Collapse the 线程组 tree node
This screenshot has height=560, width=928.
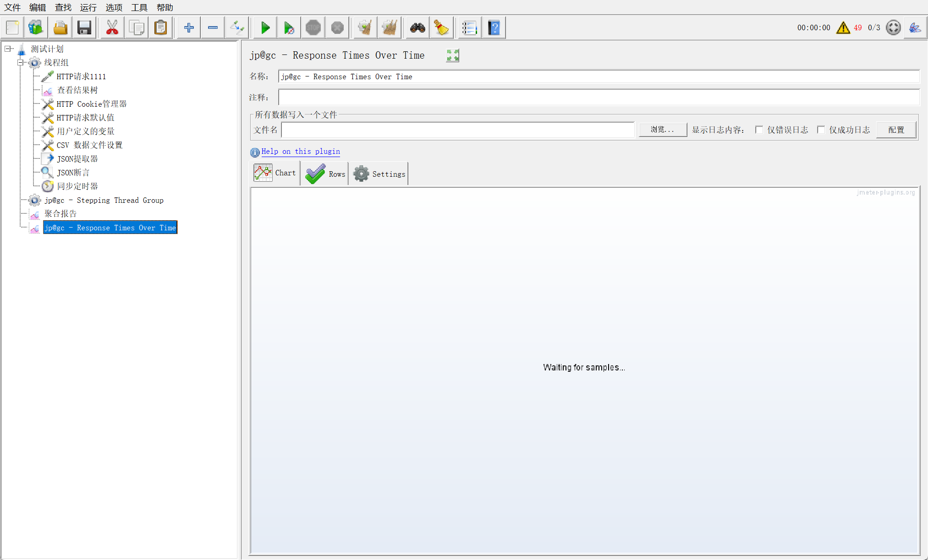(21, 62)
